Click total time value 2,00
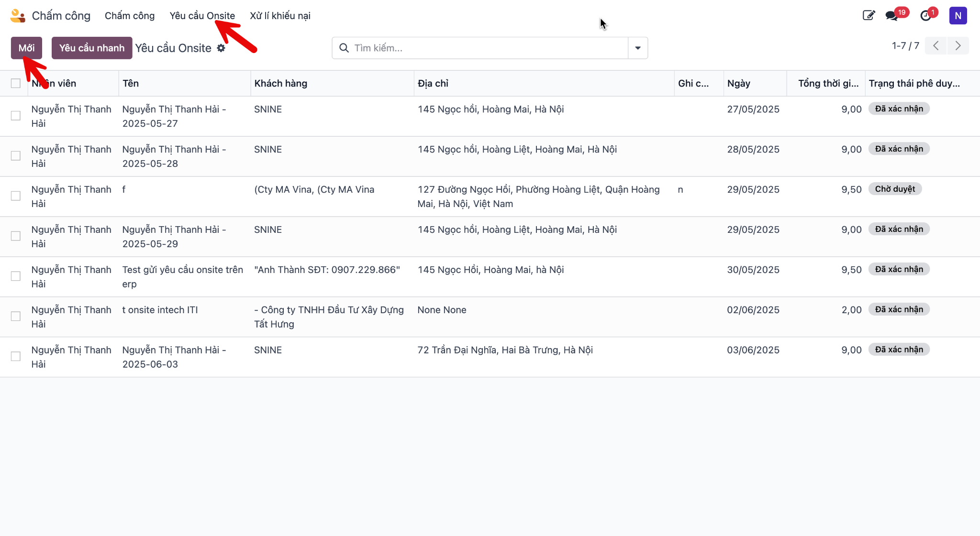980x536 pixels. pyautogui.click(x=851, y=310)
